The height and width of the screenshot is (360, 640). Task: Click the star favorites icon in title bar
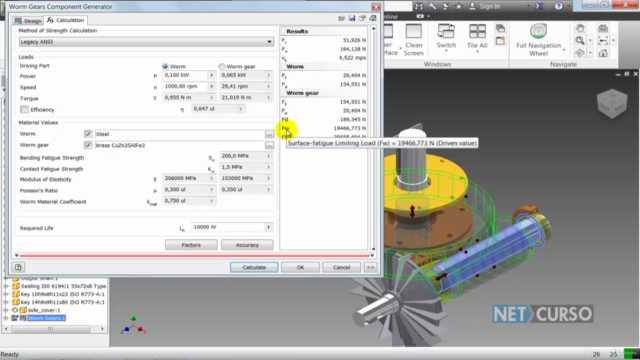[x=459, y=6]
